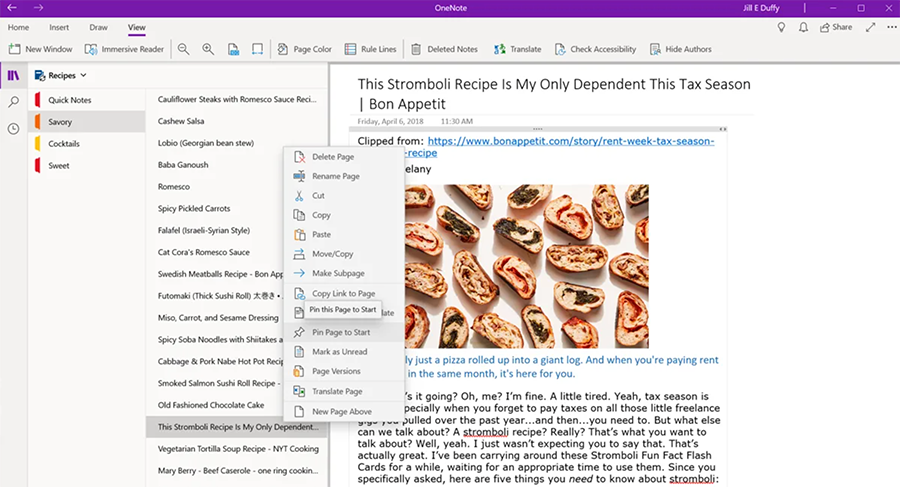
Task: Choose Delete Page from context menu
Action: pos(344,157)
